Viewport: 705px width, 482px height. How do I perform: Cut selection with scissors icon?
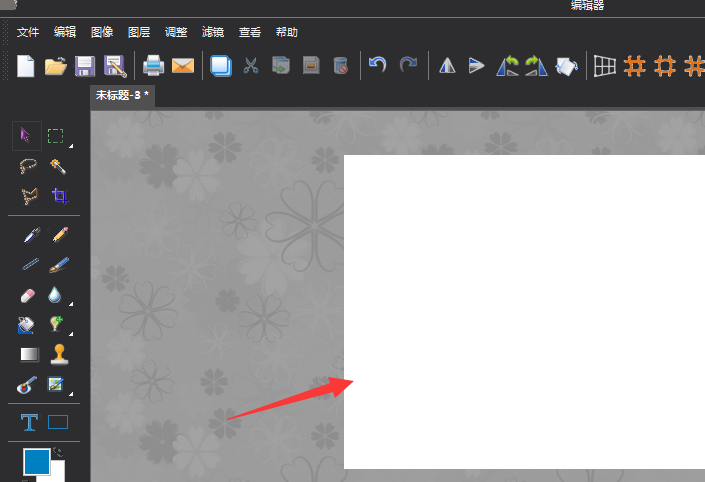click(x=251, y=66)
